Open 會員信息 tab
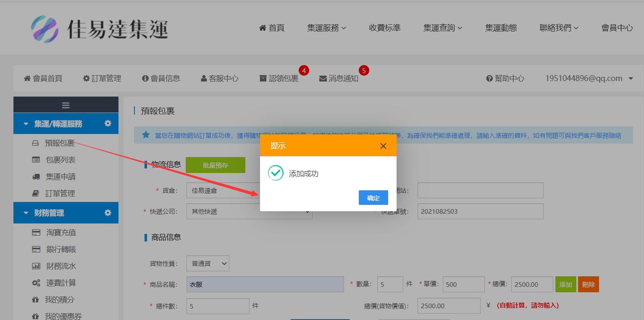Viewport: 644px width, 320px height. coord(161,79)
